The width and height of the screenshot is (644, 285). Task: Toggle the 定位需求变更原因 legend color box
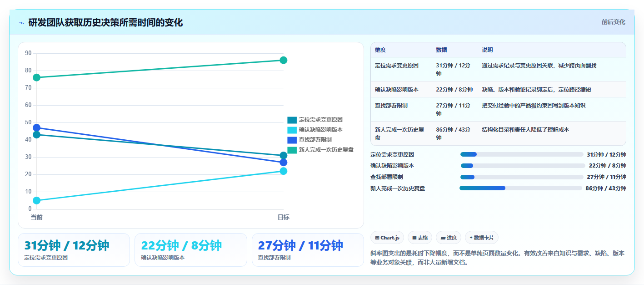point(292,120)
